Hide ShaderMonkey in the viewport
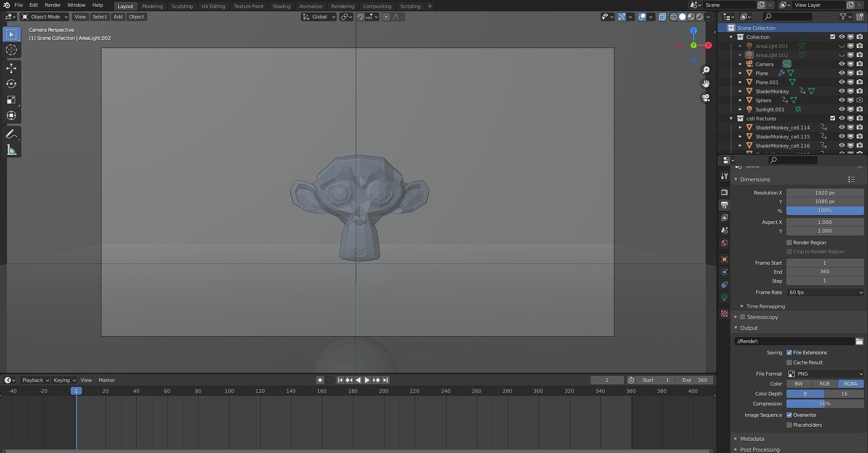Image resolution: width=868 pixels, height=453 pixels. coord(842,91)
